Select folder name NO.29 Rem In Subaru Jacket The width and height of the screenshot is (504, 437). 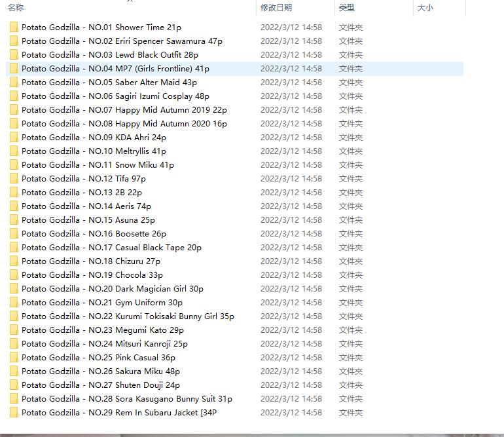(119, 413)
